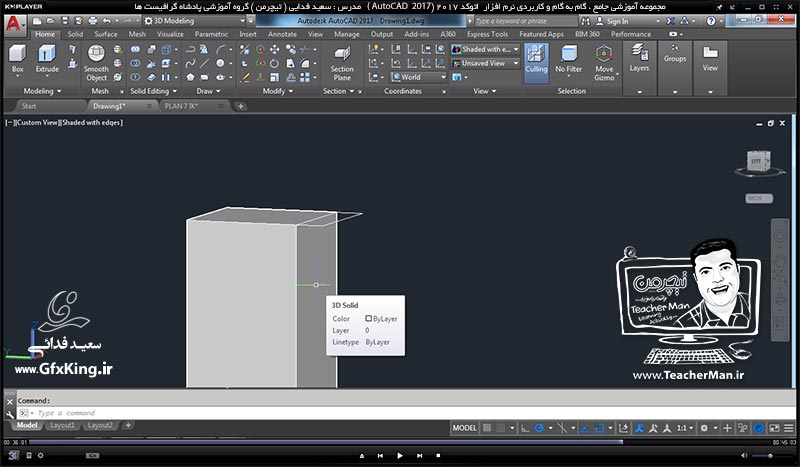This screenshot has width=800, height=467.
Task: Click the Workspace Switching gear in status bar
Action: point(704,428)
